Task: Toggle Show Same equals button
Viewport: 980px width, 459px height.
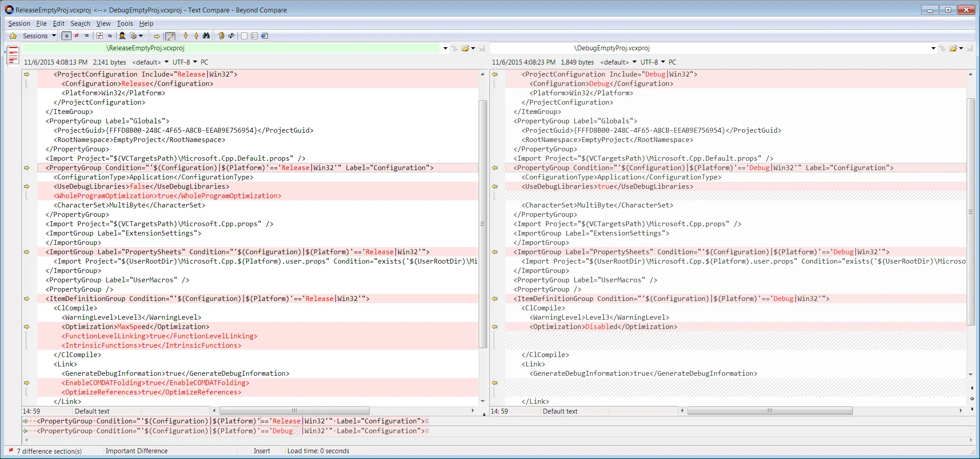Action: [87, 36]
